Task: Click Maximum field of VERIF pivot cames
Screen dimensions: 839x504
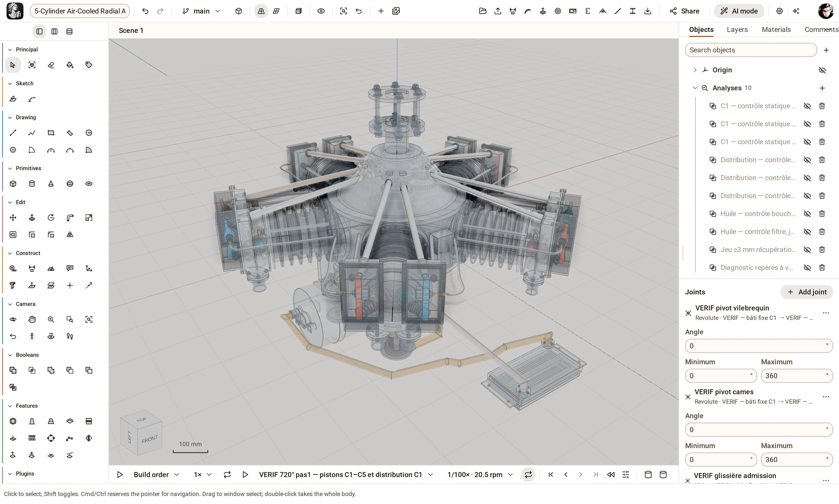Action: [x=797, y=460]
